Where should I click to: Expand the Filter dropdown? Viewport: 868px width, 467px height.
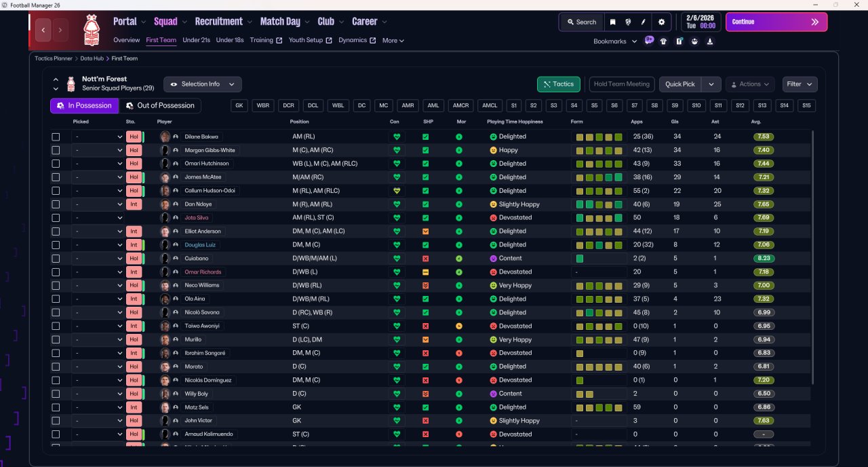tap(800, 84)
